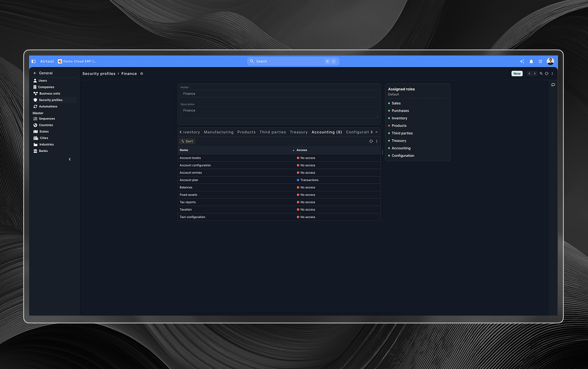
Task: Click the Sort button
Action: (187, 141)
